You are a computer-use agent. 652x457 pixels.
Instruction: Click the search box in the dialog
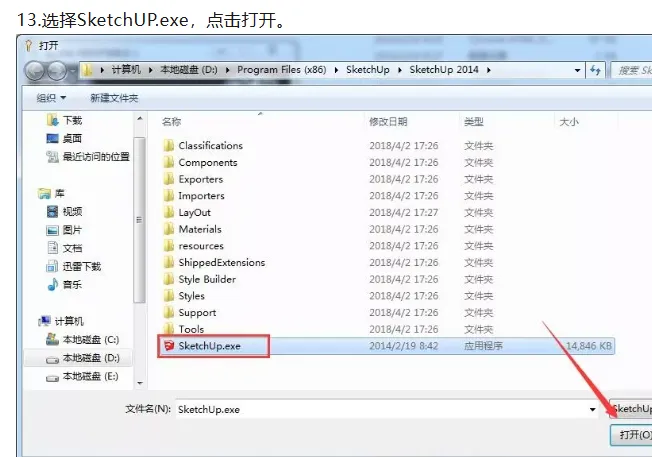point(632,70)
